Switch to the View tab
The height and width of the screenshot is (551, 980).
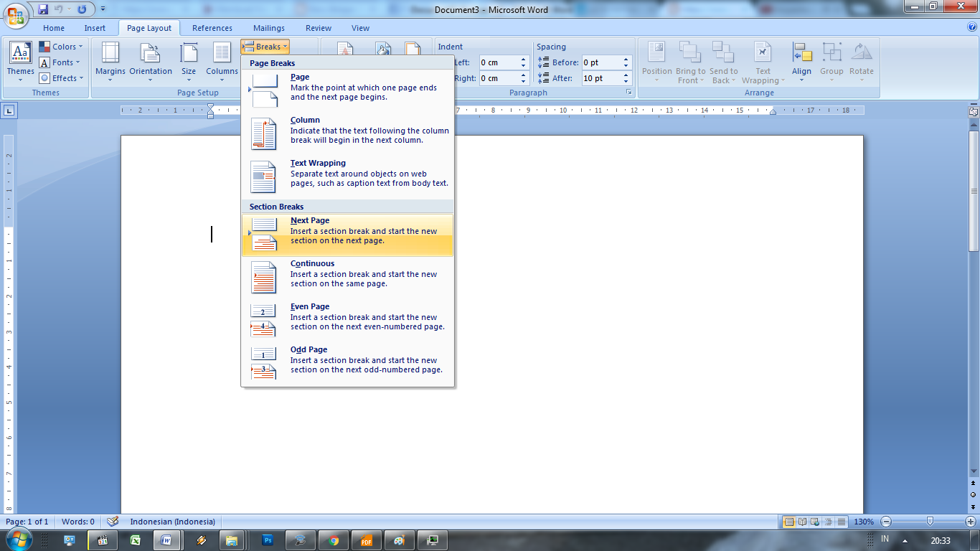[x=361, y=28]
